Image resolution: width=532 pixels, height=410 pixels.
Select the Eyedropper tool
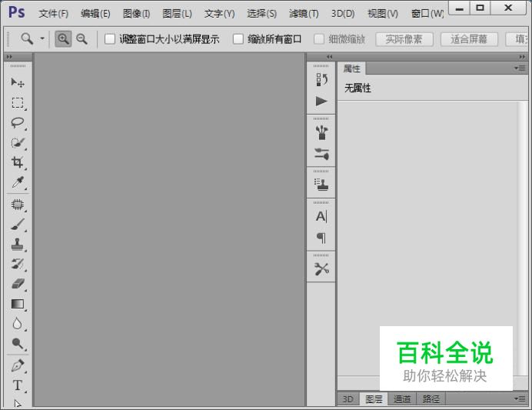click(18, 182)
